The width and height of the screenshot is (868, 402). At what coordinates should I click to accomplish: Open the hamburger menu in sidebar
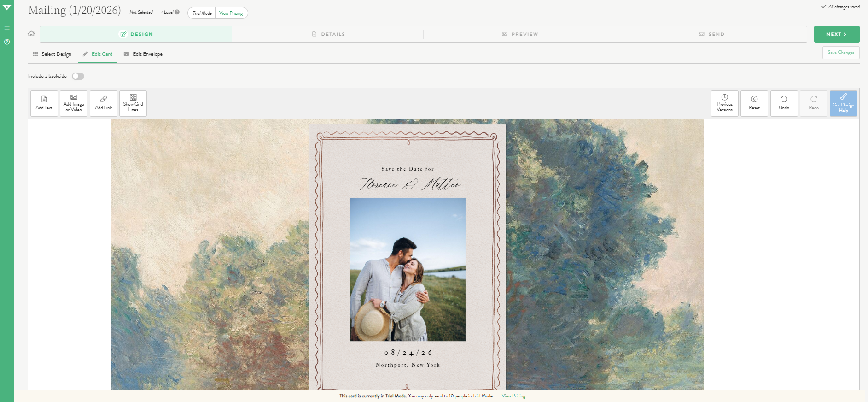click(7, 28)
